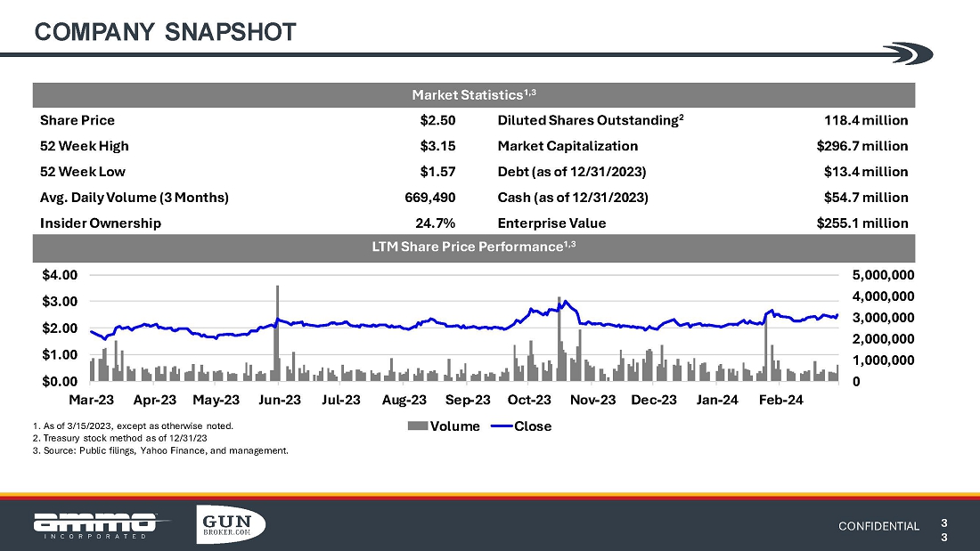
Task: Click the AMMO Incorporated logo
Action: coord(95,525)
